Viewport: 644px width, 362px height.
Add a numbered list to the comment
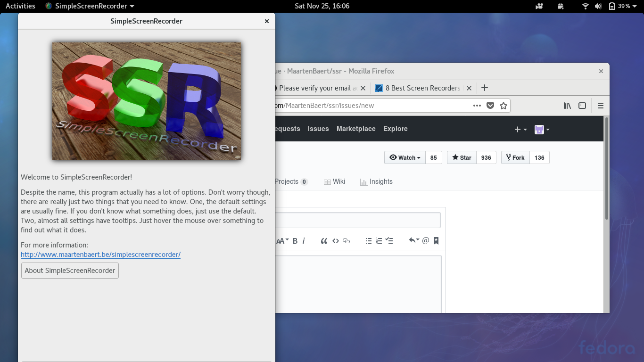379,240
